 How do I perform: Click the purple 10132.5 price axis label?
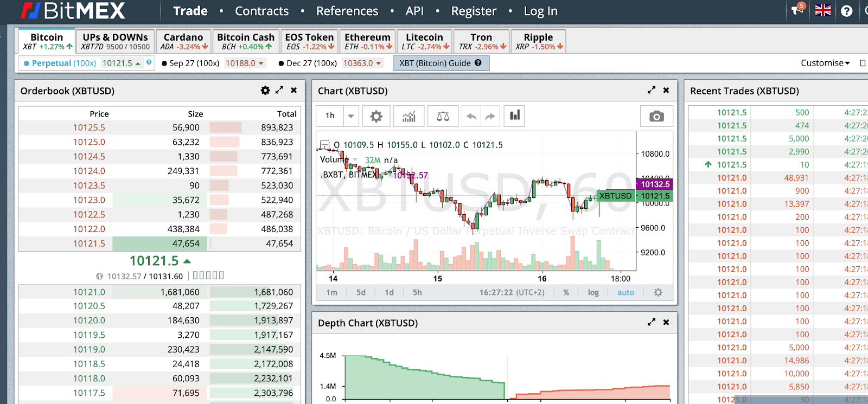(654, 184)
